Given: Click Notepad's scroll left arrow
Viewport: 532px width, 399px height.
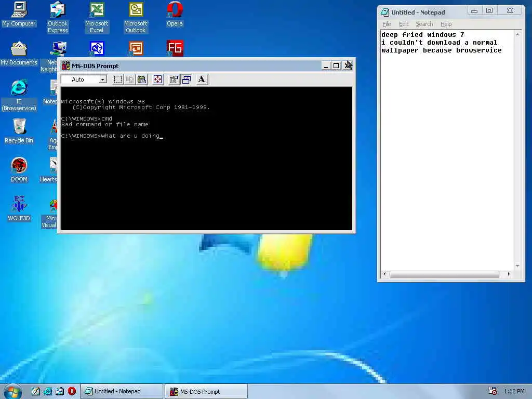Looking at the screenshot, I should coord(384,274).
